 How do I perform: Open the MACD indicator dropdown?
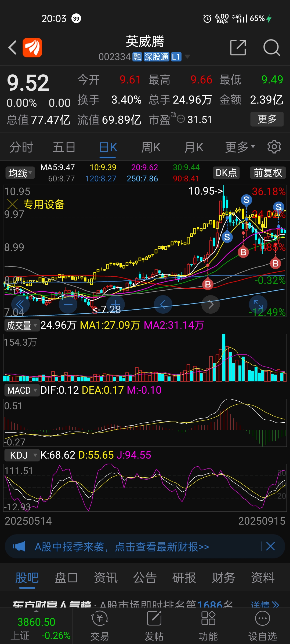(x=22, y=390)
